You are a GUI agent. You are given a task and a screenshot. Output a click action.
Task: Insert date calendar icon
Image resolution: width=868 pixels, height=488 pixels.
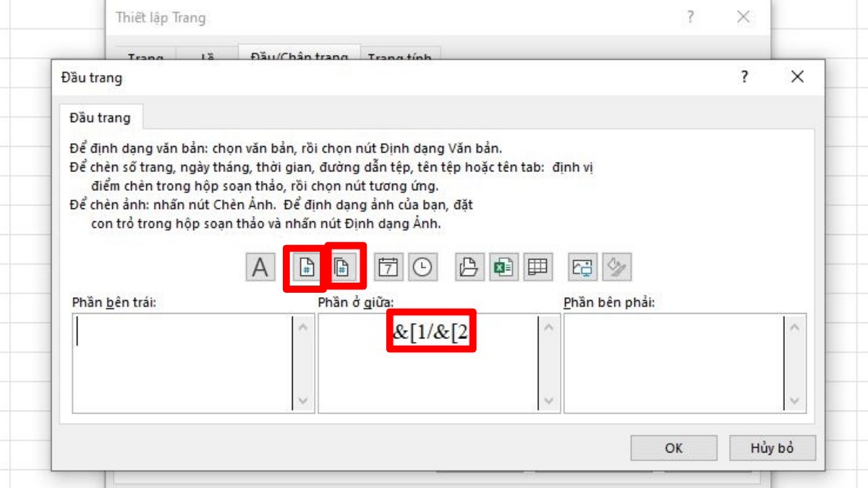pos(388,267)
